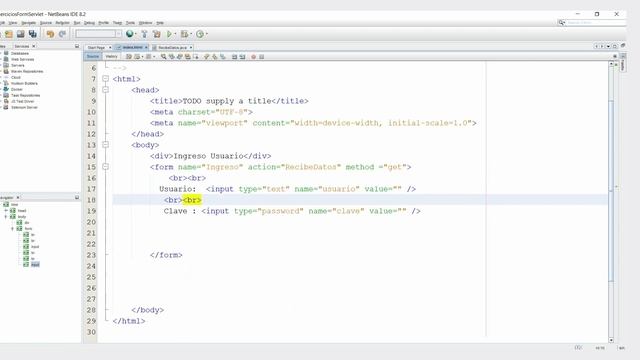Viewport: 640px width, 360px height.
Task: Collapse the body code fold
Action: click(105, 145)
